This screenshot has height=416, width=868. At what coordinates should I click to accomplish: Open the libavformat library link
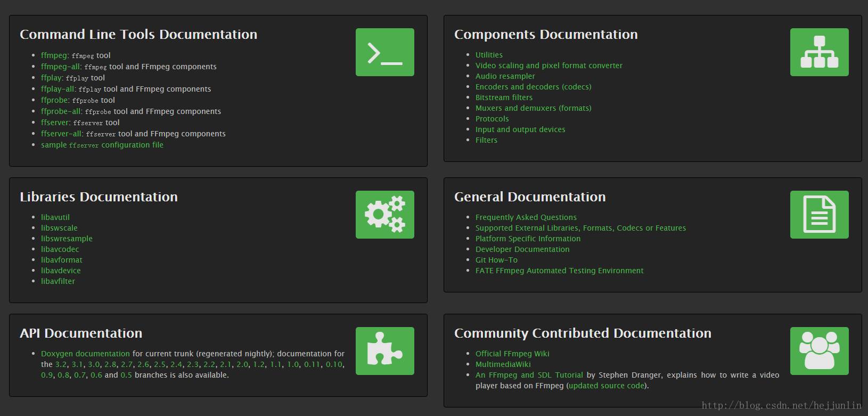click(x=62, y=260)
